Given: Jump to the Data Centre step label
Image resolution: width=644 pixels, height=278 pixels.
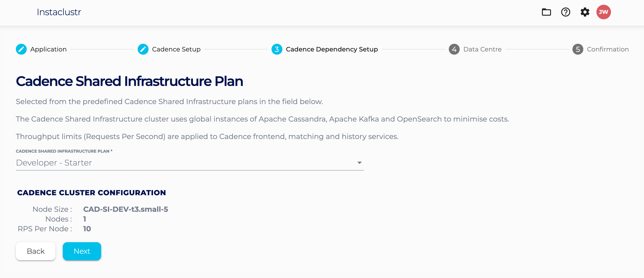Looking at the screenshot, I should click(x=482, y=49).
